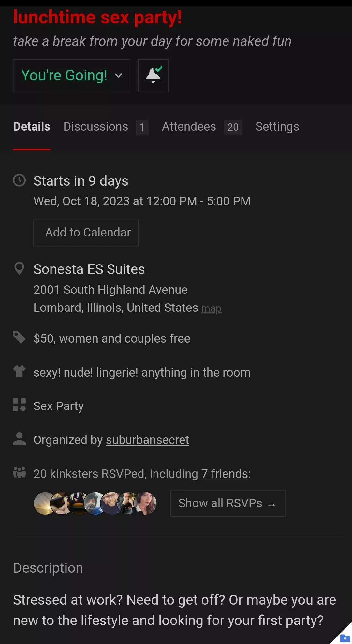Click the clock icon beside start time
352x644 pixels.
[x=19, y=180]
